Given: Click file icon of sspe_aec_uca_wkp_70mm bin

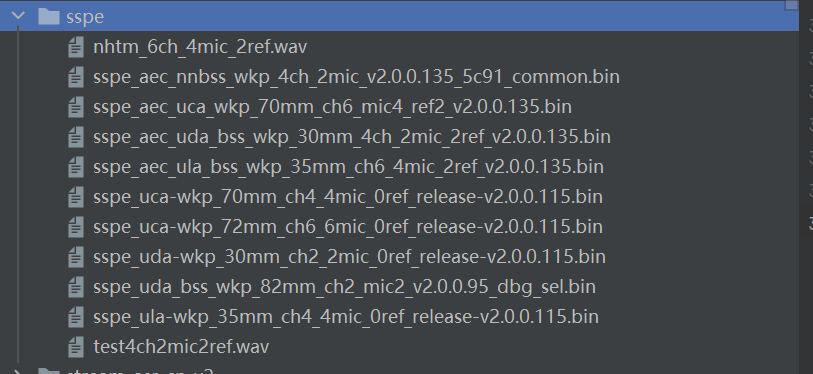Looking at the screenshot, I should (x=76, y=107).
